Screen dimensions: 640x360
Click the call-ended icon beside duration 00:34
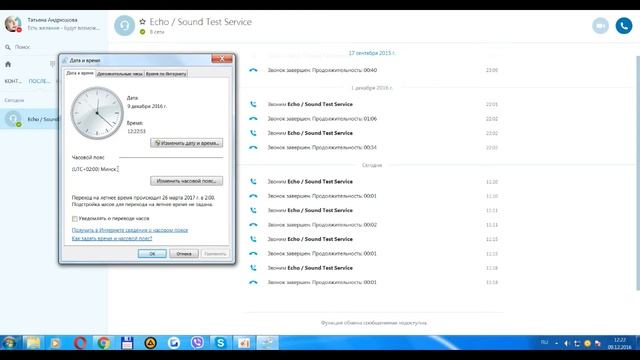253,147
